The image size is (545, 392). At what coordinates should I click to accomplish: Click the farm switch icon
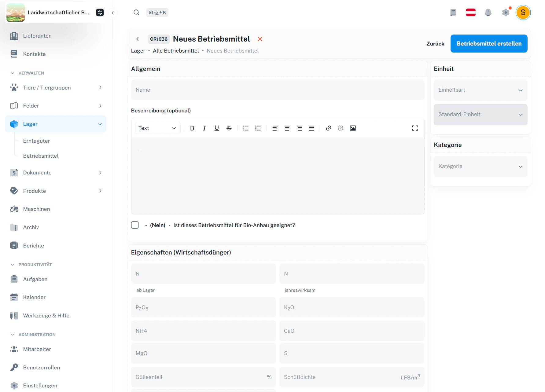[x=100, y=13]
